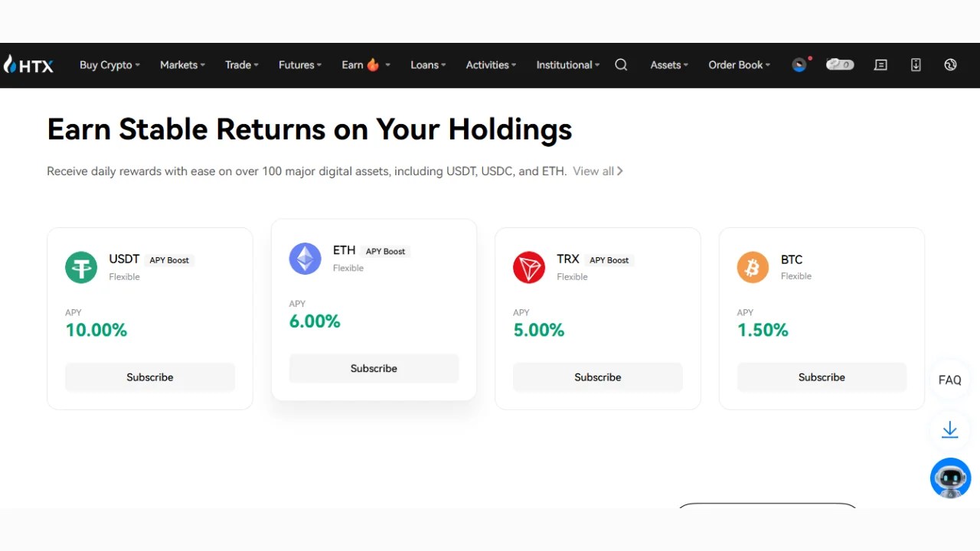This screenshot has height=551, width=980.
Task: Click the USDT Tether coin icon
Action: tap(81, 267)
